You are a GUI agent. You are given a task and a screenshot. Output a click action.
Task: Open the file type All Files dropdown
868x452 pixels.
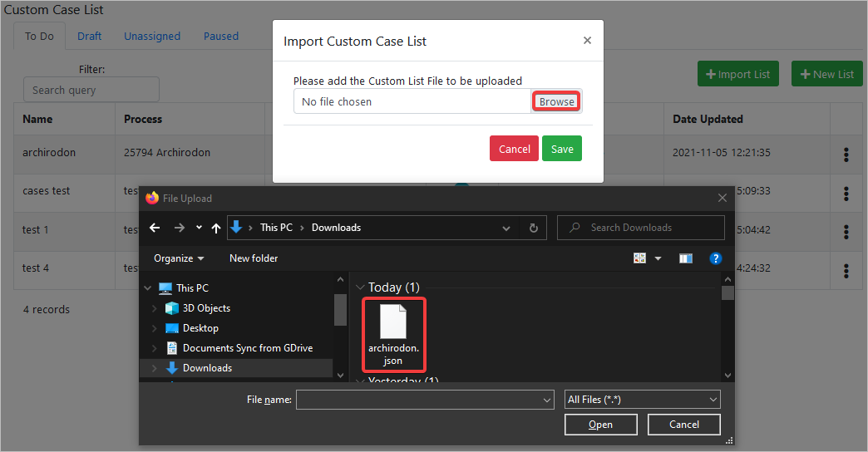pos(642,400)
